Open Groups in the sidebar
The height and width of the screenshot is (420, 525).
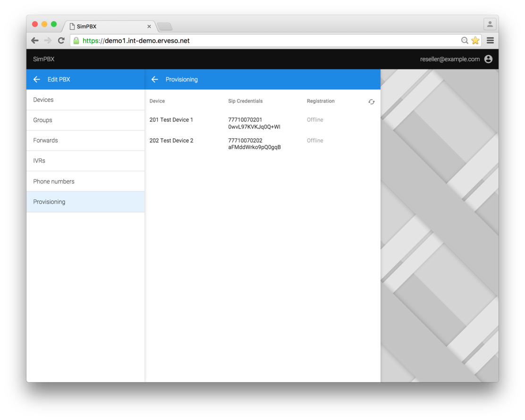click(85, 120)
